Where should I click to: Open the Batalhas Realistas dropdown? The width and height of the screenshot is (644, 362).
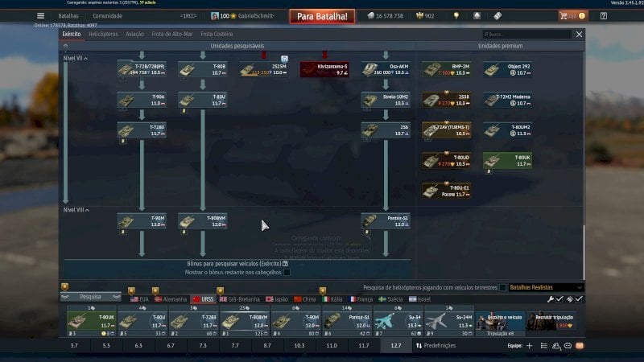coord(546,287)
